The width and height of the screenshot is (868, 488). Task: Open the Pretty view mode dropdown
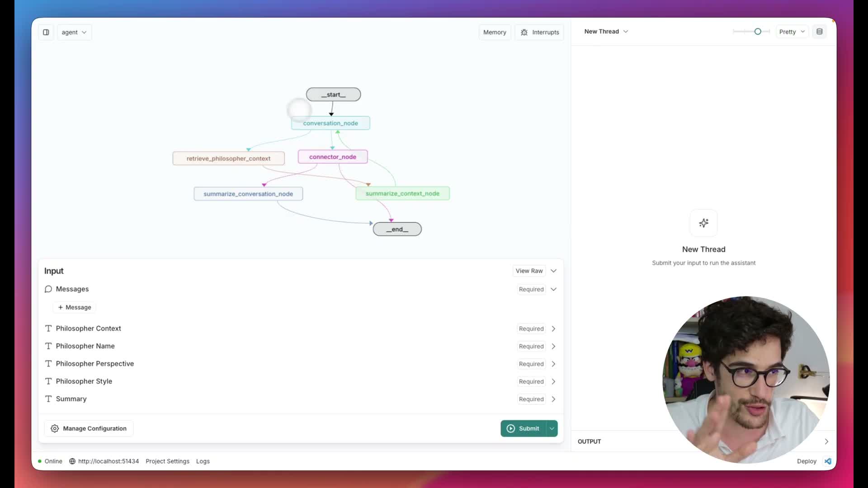792,32
